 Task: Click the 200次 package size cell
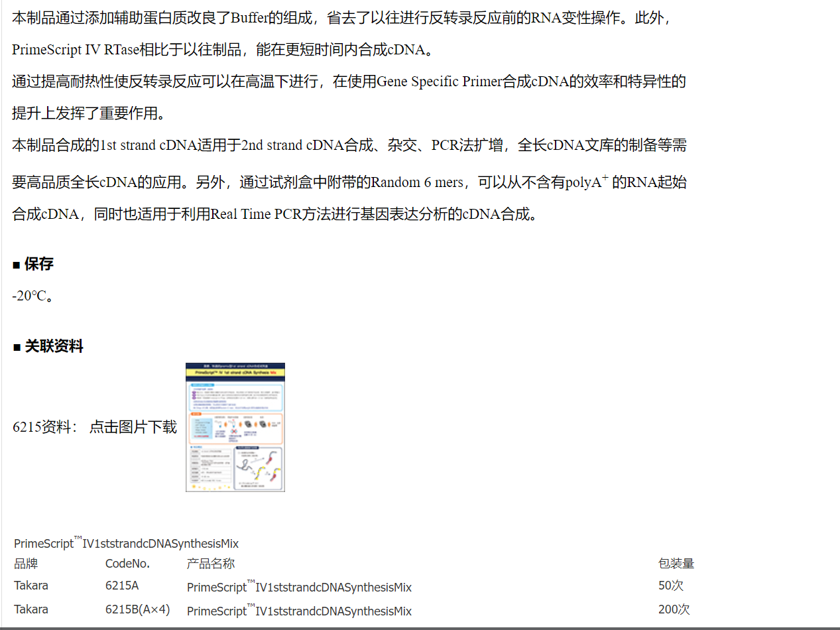(674, 609)
